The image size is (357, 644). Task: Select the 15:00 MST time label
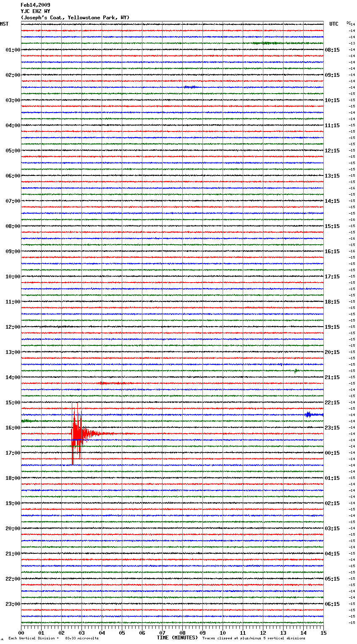(13, 403)
